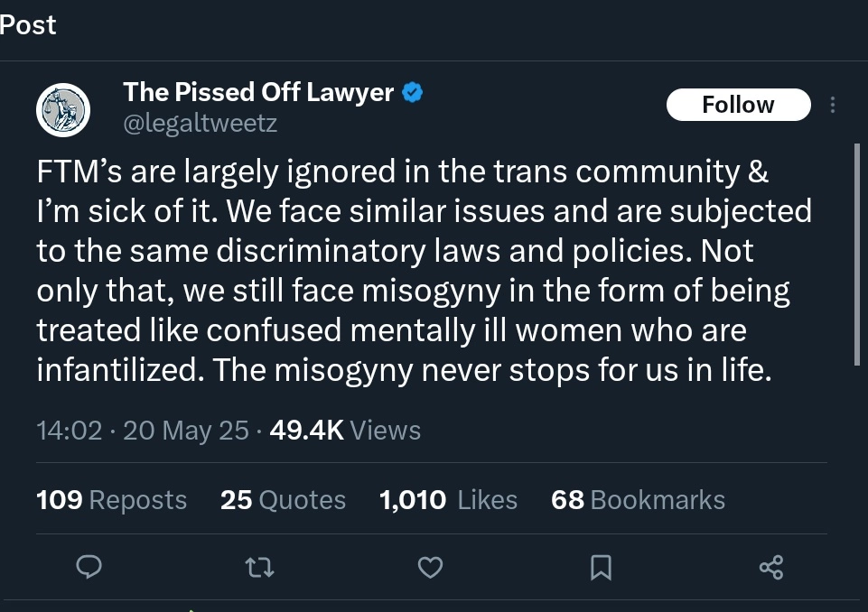Repost this post using the arrows icon

(259, 567)
